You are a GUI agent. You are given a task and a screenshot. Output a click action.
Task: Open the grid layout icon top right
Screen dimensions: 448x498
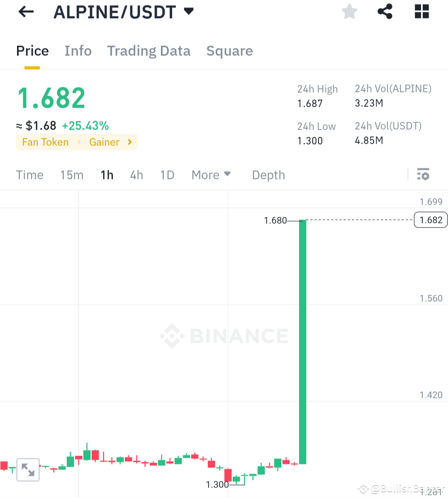tap(422, 12)
